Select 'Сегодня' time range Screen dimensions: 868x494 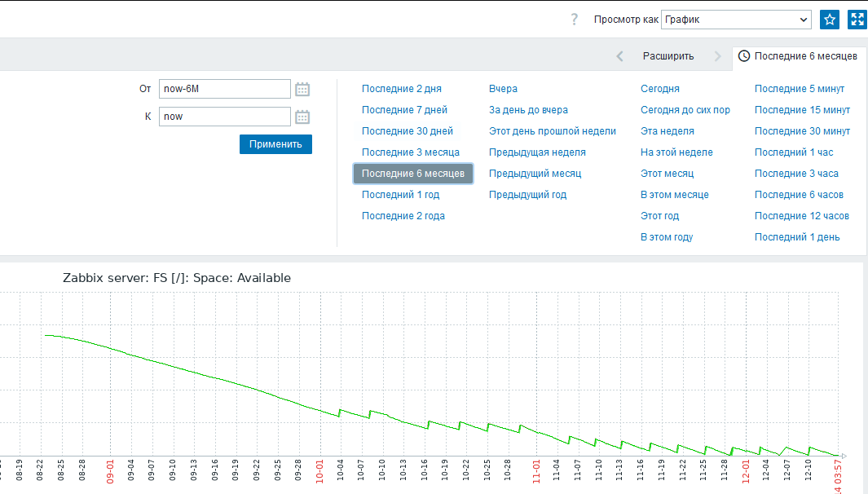click(x=659, y=89)
